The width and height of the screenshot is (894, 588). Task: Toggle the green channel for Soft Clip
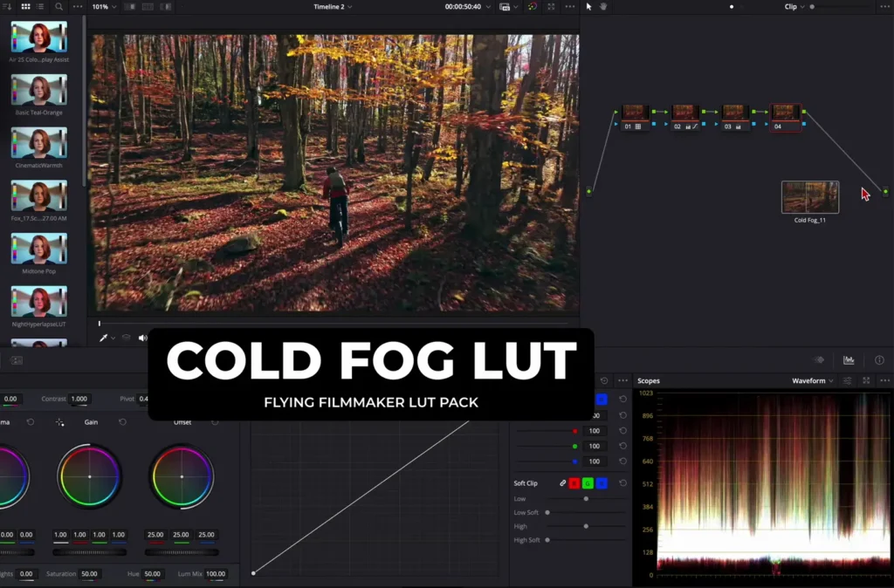pos(587,483)
